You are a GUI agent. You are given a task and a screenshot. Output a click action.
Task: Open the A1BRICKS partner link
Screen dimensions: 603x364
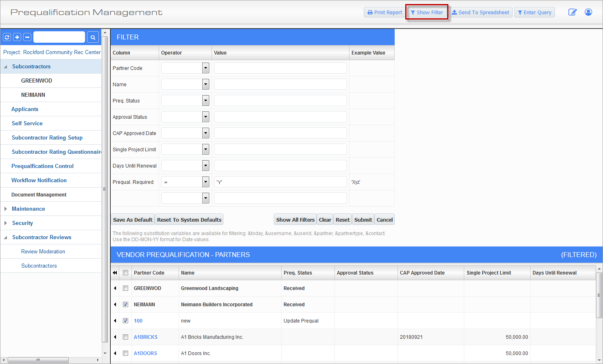145,337
